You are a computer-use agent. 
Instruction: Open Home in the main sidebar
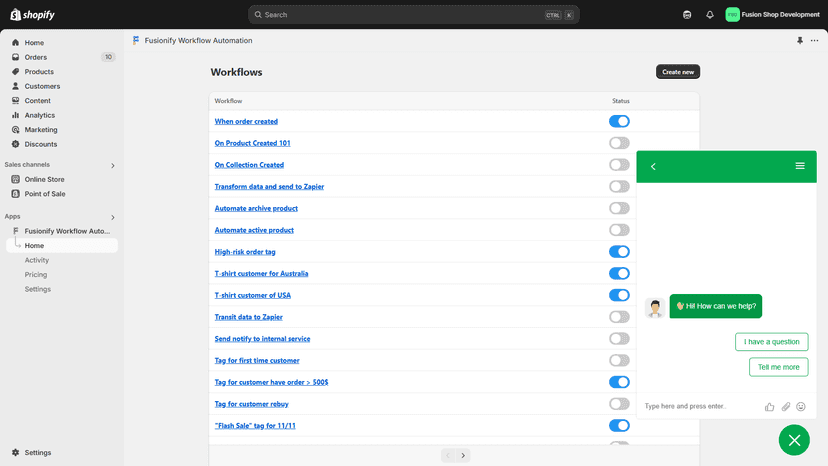(34, 43)
